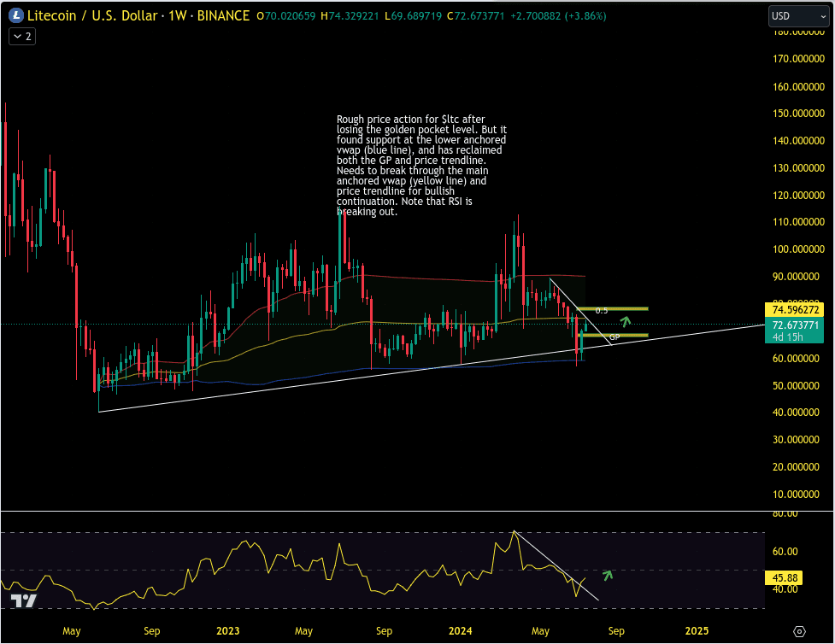Click the RSI scale label 60.00
Image resolution: width=835 pixels, height=644 pixels.
click(785, 552)
